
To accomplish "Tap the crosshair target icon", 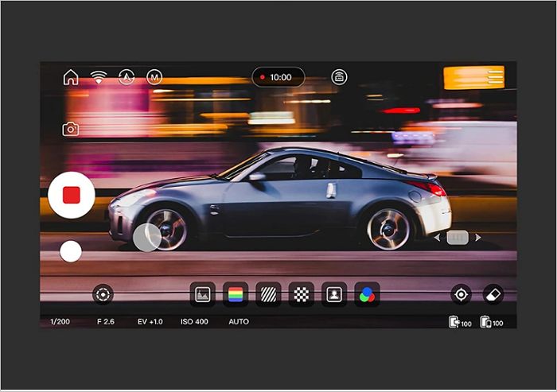I will coord(461,294).
